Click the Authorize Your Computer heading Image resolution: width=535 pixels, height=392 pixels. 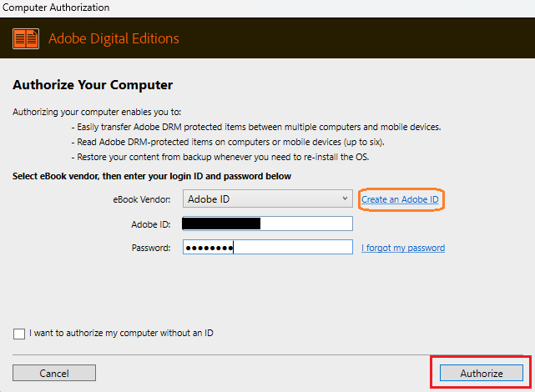point(92,85)
